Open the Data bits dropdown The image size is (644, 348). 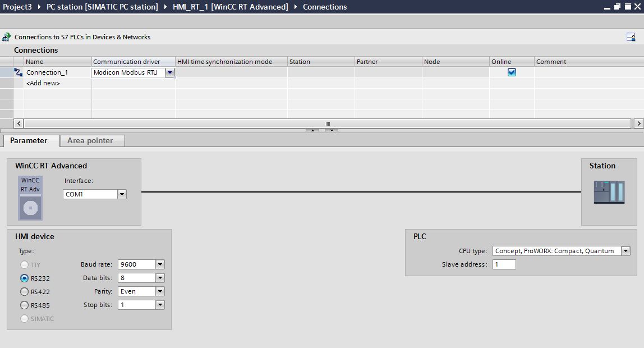pyautogui.click(x=160, y=278)
